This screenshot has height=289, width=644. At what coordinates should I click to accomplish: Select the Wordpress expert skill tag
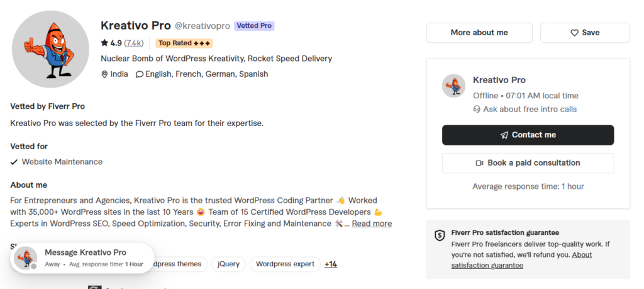[285, 264]
